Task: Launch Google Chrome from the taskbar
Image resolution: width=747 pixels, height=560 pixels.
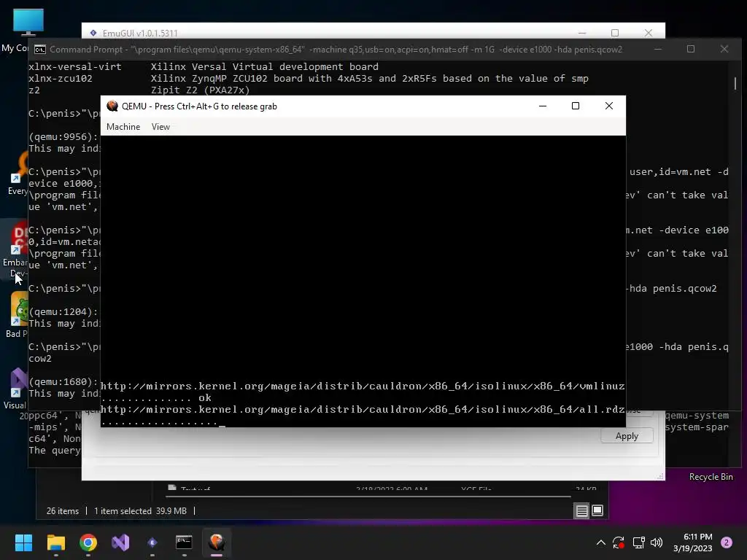Action: tap(88, 542)
